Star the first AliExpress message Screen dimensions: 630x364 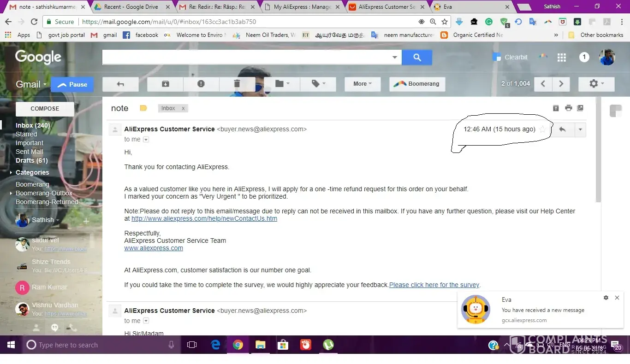pyautogui.click(x=542, y=129)
